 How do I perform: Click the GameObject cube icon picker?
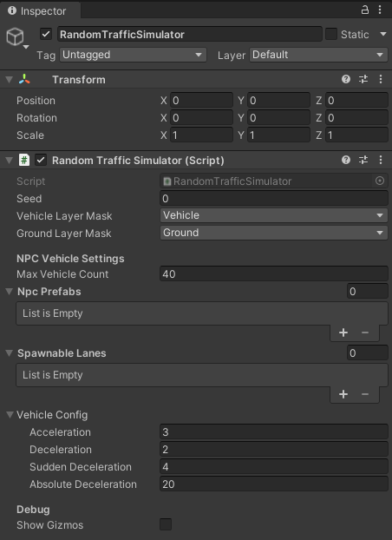tap(15, 36)
